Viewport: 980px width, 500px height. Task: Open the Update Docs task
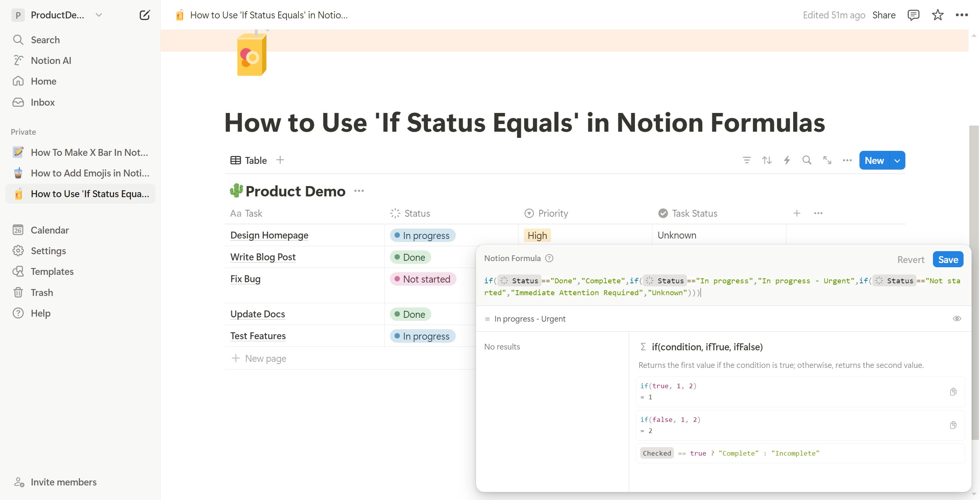pos(258,314)
